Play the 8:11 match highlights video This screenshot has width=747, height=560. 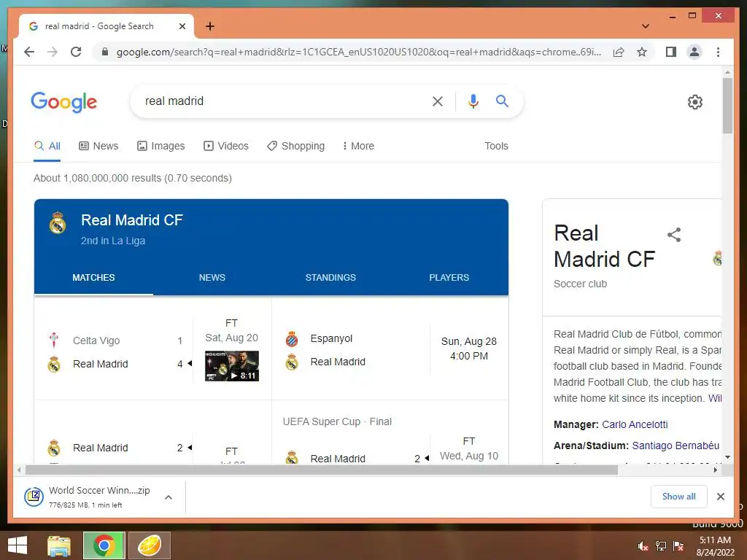pos(232,366)
